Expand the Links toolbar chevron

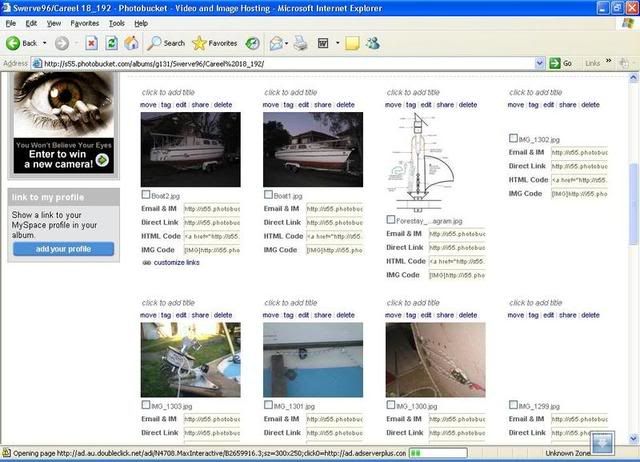pyautogui.click(x=608, y=61)
